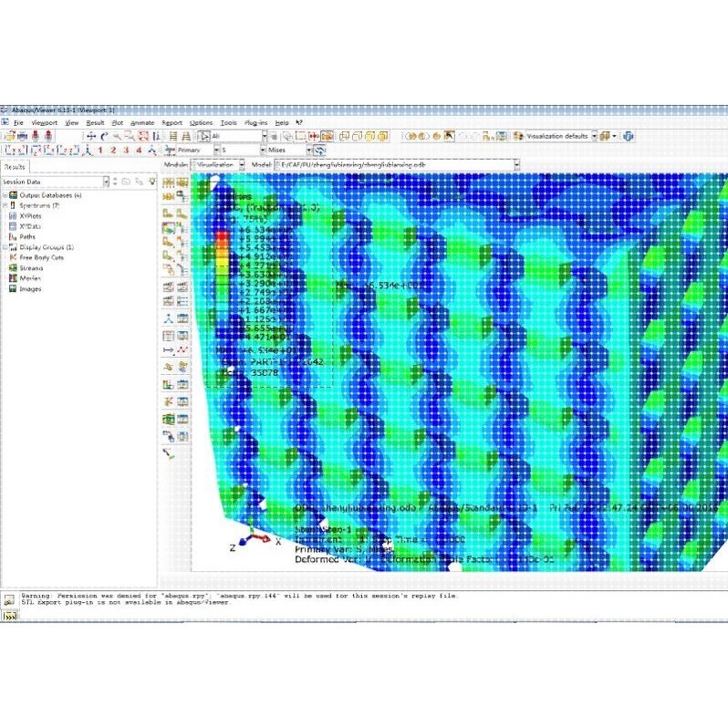Expand the Output Databases tree node

click(x=5, y=195)
